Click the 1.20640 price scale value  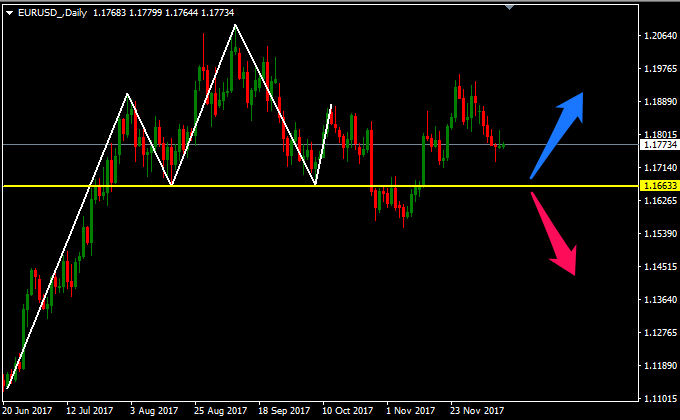click(660, 36)
